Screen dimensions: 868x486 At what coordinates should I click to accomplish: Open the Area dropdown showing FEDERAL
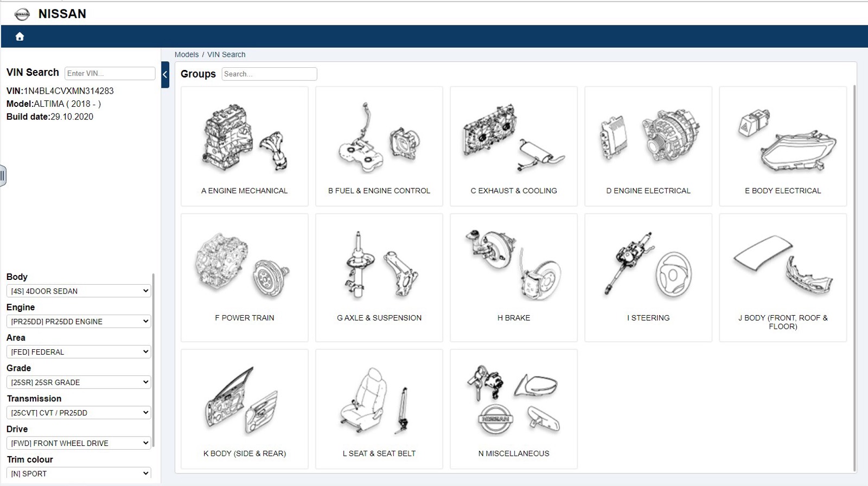point(79,351)
